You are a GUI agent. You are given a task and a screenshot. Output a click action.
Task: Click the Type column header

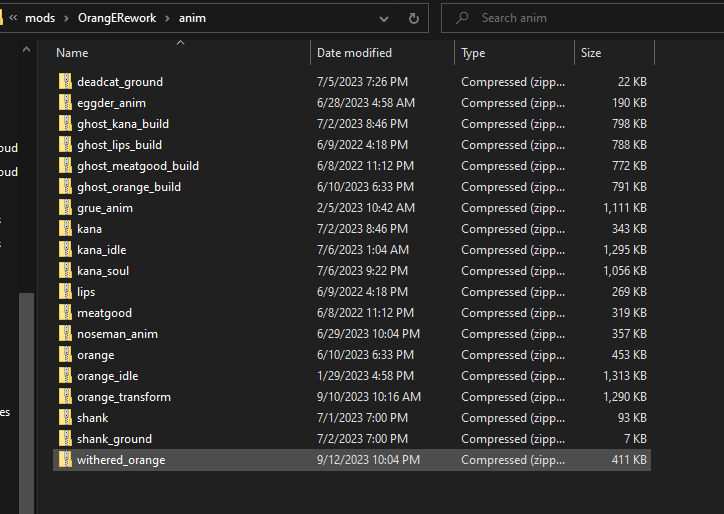tap(473, 53)
